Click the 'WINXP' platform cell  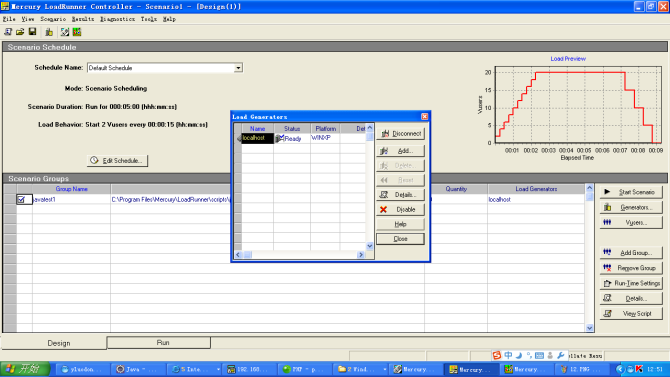(x=326, y=138)
